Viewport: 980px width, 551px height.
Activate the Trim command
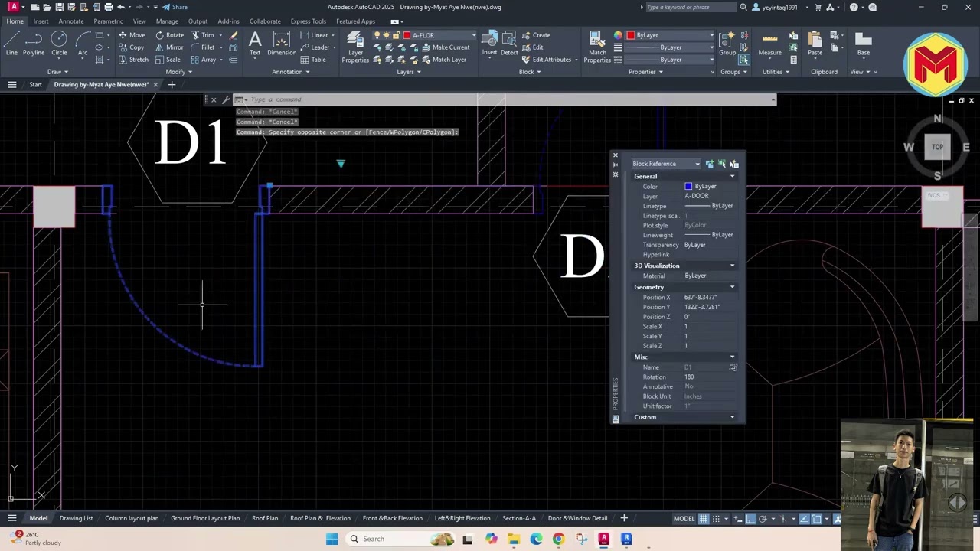point(202,35)
